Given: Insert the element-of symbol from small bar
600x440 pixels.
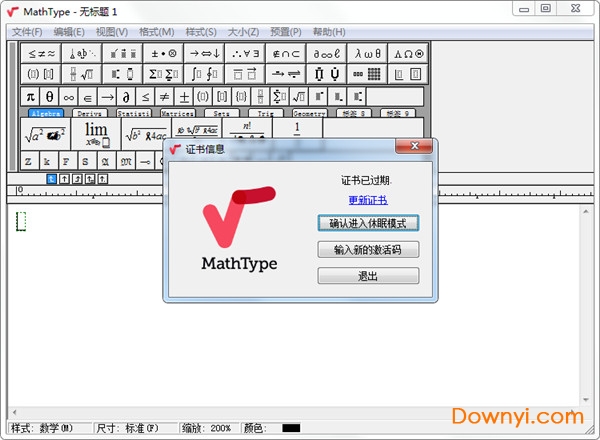Looking at the screenshot, I should click(88, 97).
